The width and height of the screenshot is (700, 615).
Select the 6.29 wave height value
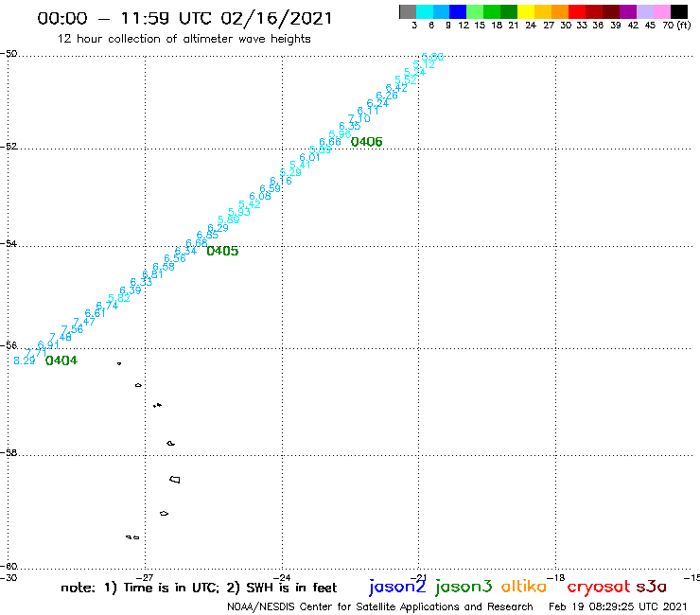218,228
